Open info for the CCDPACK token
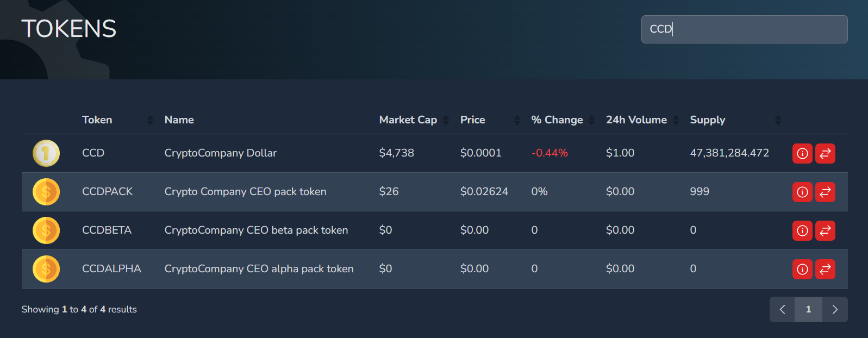The width and height of the screenshot is (868, 338). pyautogui.click(x=802, y=192)
